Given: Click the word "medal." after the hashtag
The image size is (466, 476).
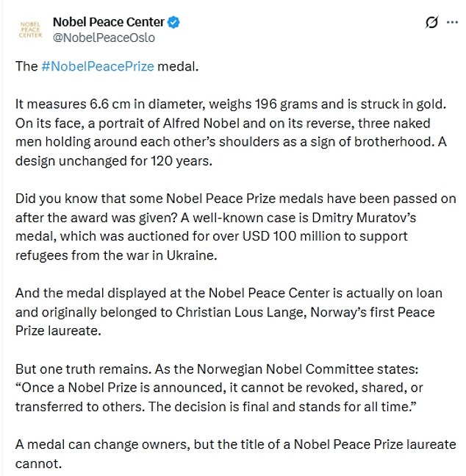Looking at the screenshot, I should tap(179, 66).
